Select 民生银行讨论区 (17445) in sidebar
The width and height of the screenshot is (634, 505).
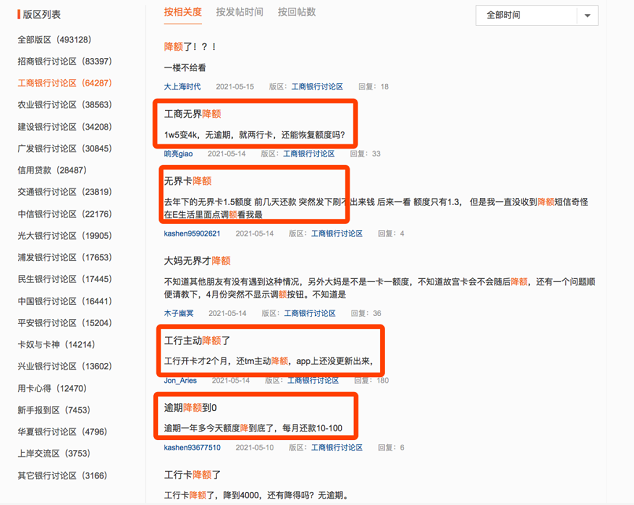(x=65, y=279)
